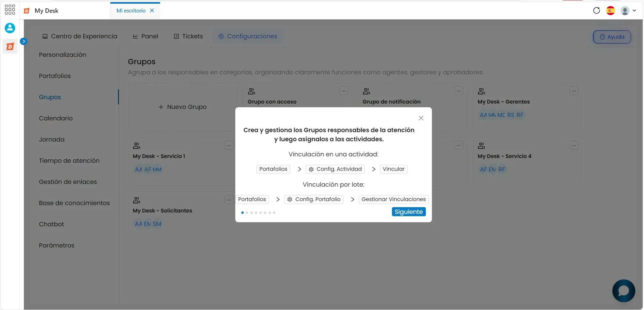Open Chatbot settings section
This screenshot has width=644, height=310.
tap(51, 224)
